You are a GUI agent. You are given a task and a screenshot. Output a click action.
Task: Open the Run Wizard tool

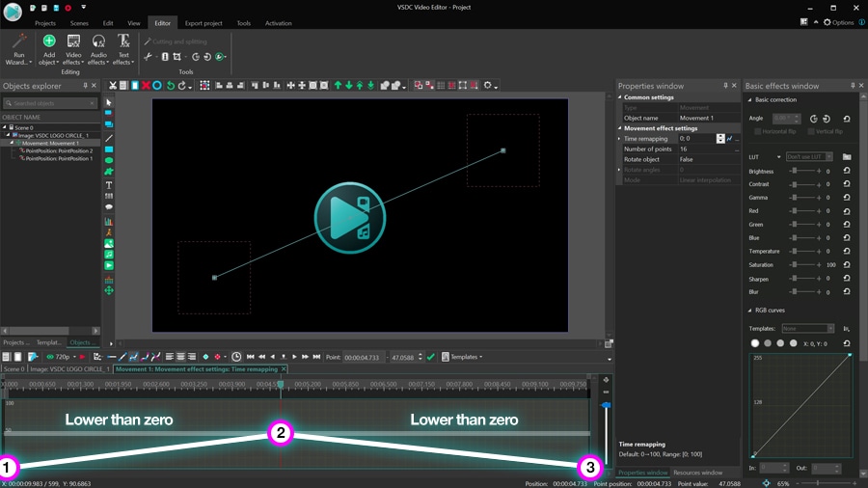click(x=17, y=48)
